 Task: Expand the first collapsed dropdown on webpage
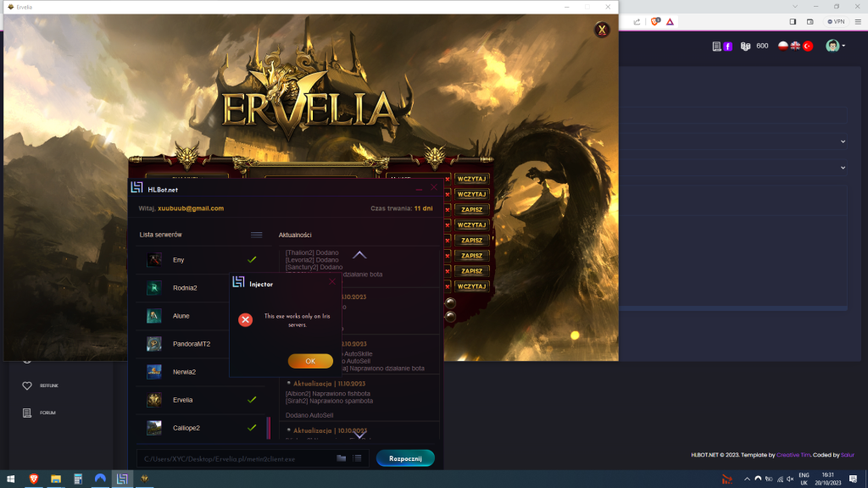tap(843, 141)
